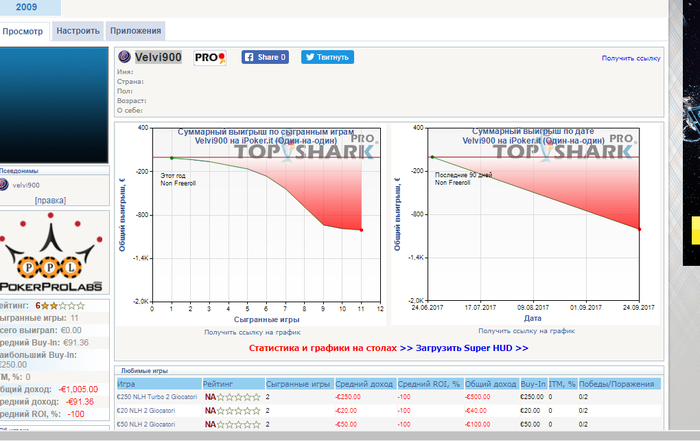
Task: Sort by Сыгранные игры column header
Action: point(300,384)
